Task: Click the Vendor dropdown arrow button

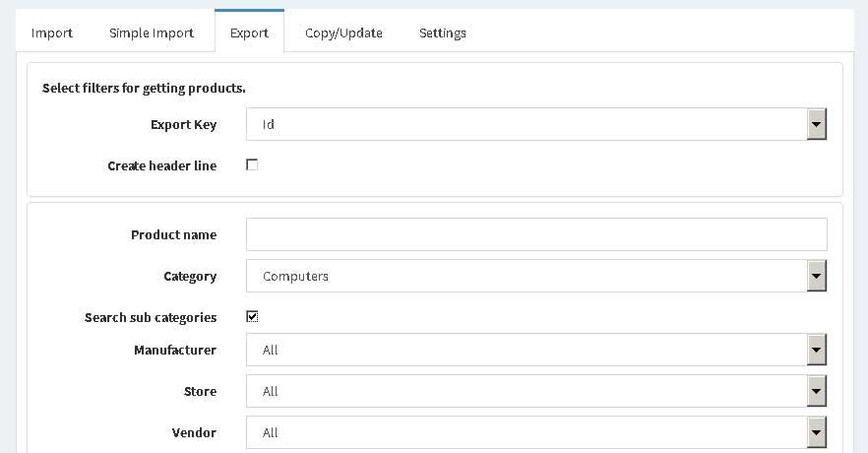Action: pos(816,432)
